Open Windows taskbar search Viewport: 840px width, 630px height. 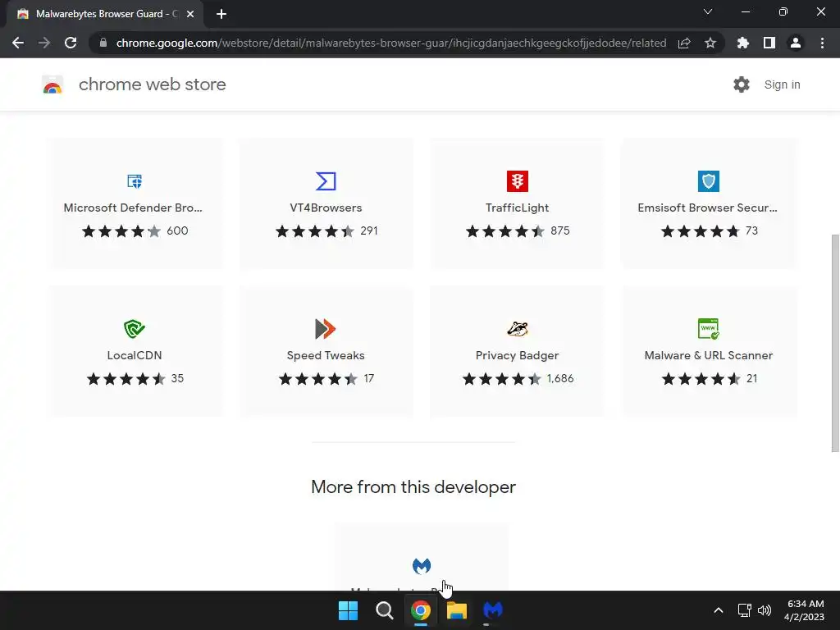tap(384, 610)
